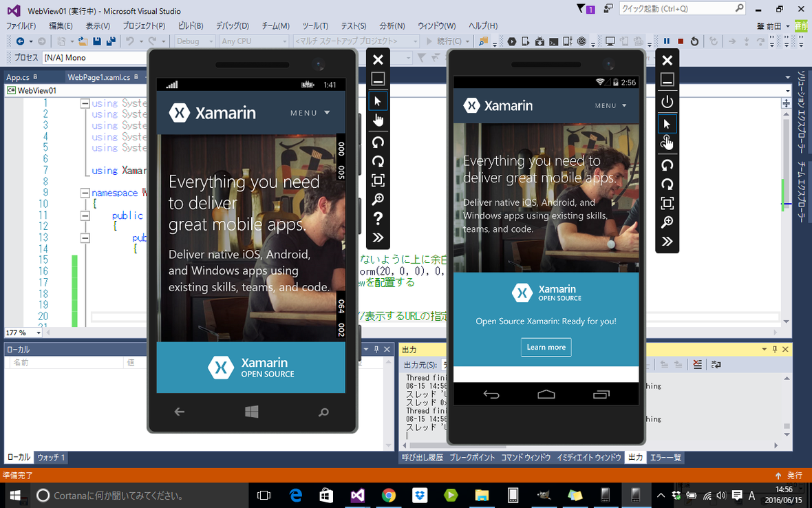Open the Chrome icon on the taskbar
Viewport: 812px width, 508px height.
[389, 495]
